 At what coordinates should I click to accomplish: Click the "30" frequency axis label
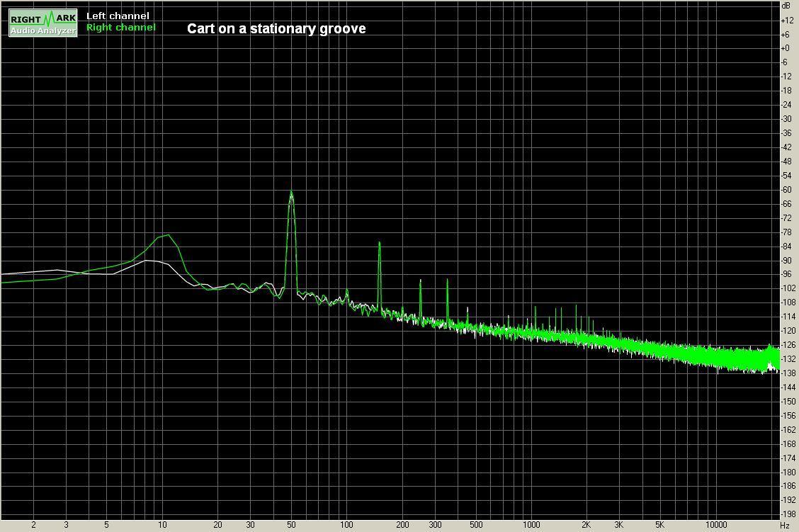[250, 525]
